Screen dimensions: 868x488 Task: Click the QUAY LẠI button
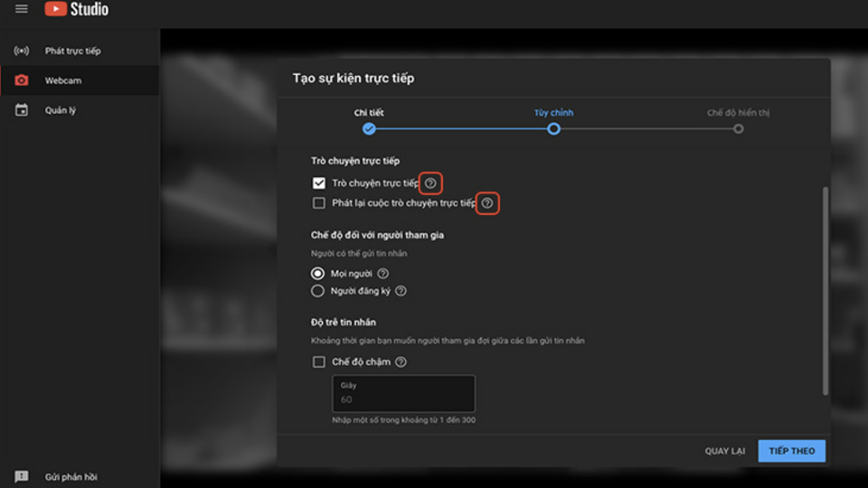[x=724, y=451]
